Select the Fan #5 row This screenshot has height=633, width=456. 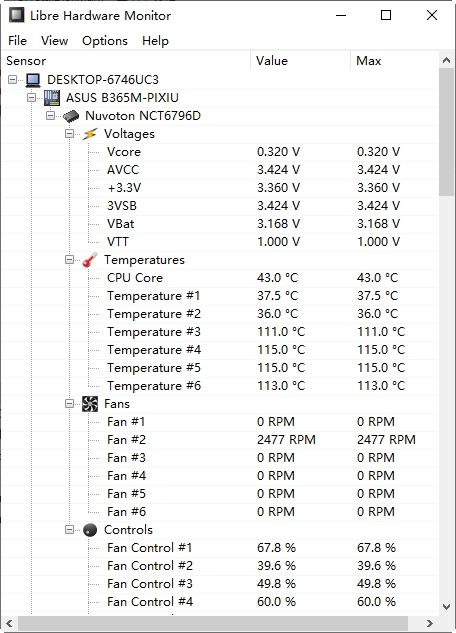point(221,494)
